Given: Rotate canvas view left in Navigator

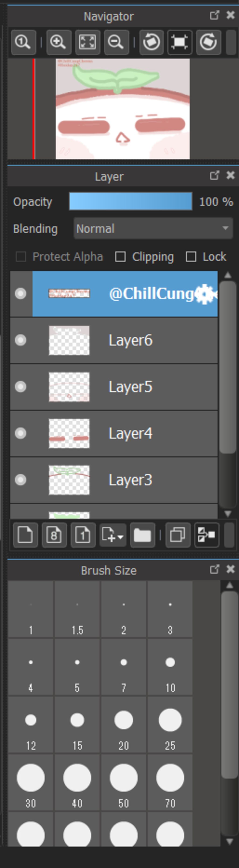Looking at the screenshot, I should pyautogui.click(x=151, y=42).
